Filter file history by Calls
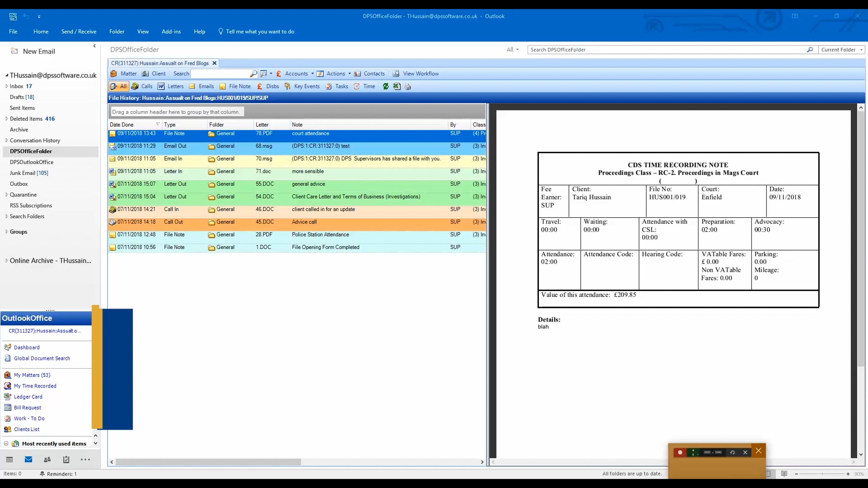The height and width of the screenshot is (488, 868). tap(142, 86)
